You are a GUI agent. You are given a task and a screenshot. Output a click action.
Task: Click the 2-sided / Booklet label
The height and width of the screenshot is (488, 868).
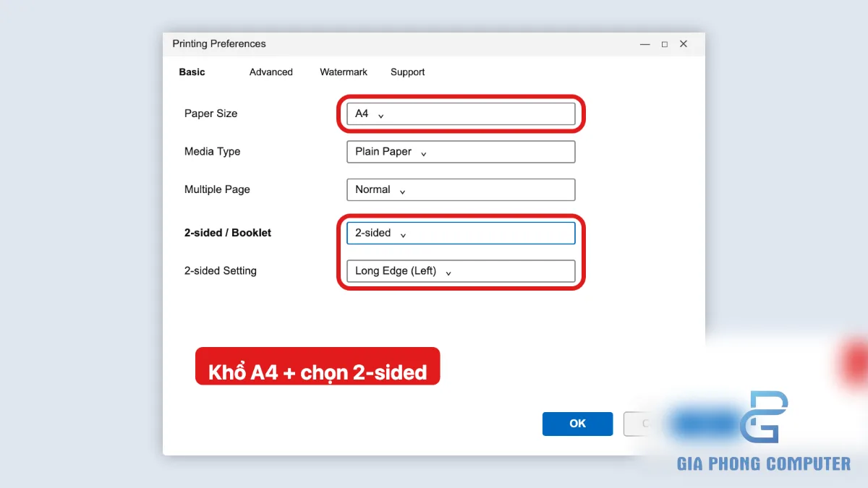228,233
